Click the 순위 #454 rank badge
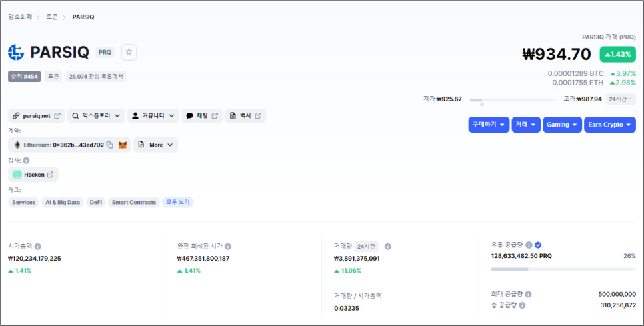 point(24,77)
